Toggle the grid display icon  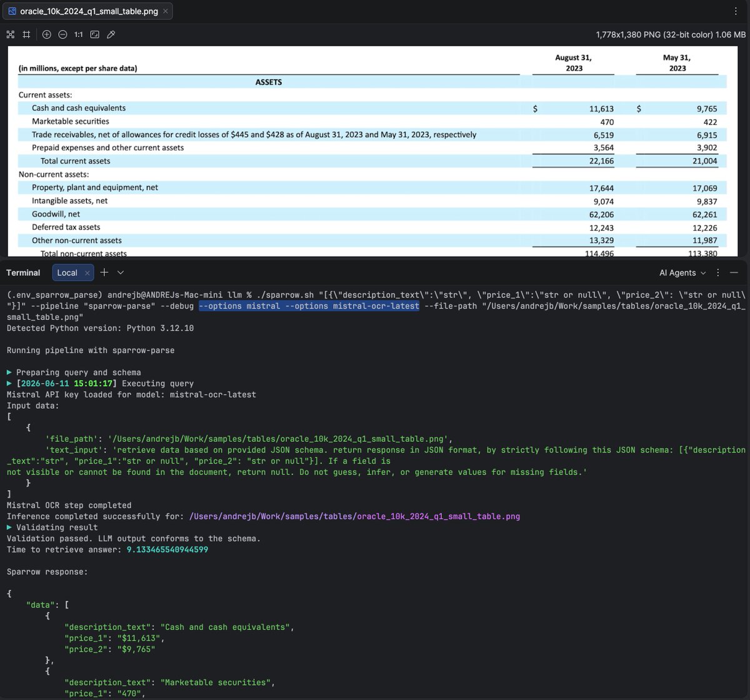pyautogui.click(x=26, y=34)
